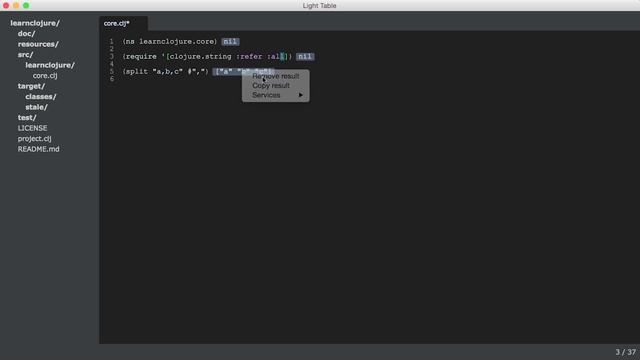Viewport: 640px width, 360px height.
Task: Open the LICENSE file
Action: coord(32,128)
